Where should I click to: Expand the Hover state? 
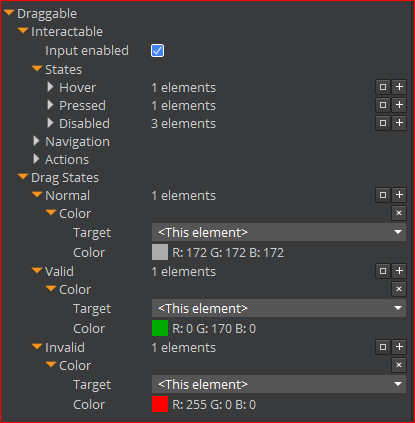(50, 87)
